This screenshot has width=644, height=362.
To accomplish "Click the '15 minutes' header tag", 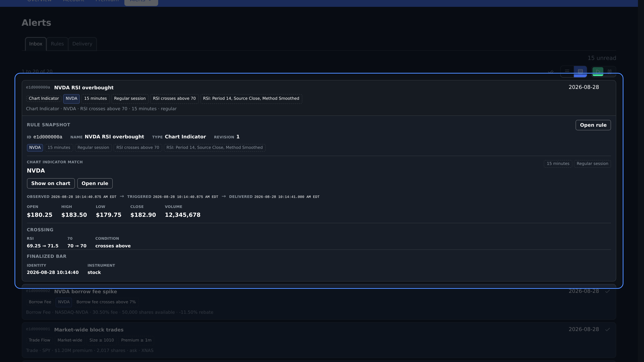I will [96, 99].
